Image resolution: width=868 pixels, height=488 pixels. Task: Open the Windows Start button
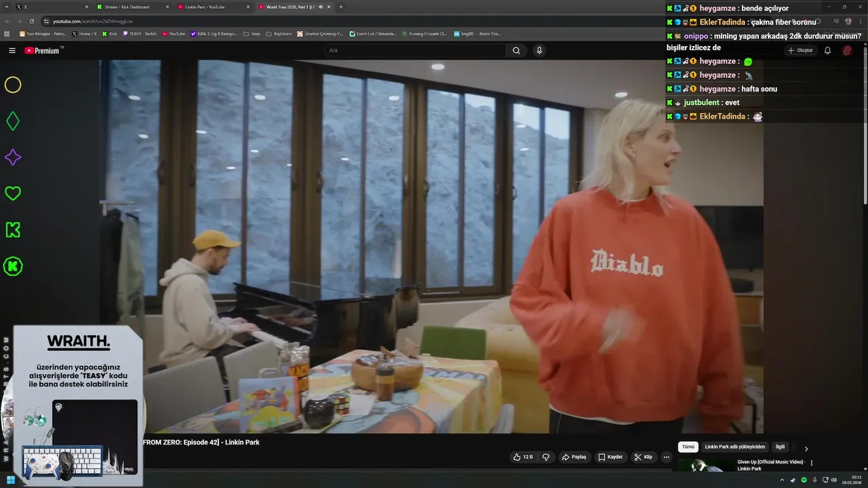coord(11,480)
